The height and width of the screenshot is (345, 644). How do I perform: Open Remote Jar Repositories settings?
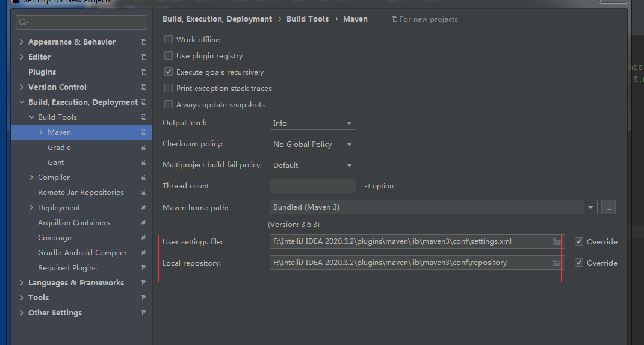click(81, 193)
